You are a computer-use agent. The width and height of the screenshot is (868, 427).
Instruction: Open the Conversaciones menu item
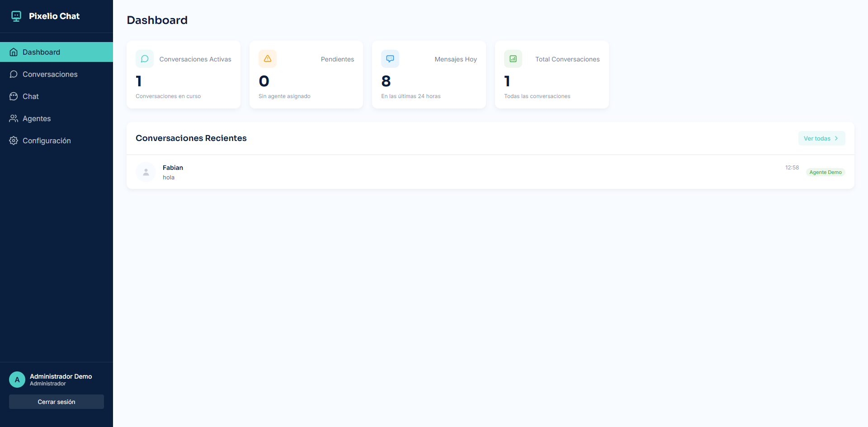pos(57,74)
